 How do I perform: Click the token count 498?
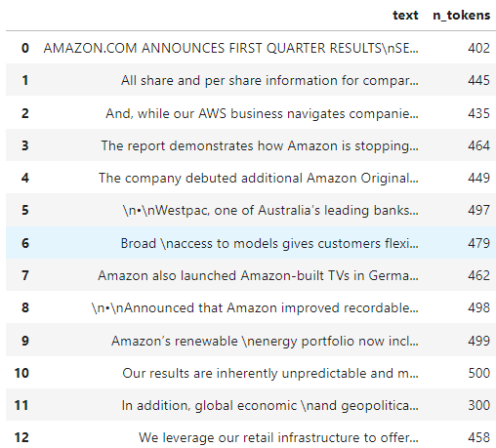click(x=478, y=307)
